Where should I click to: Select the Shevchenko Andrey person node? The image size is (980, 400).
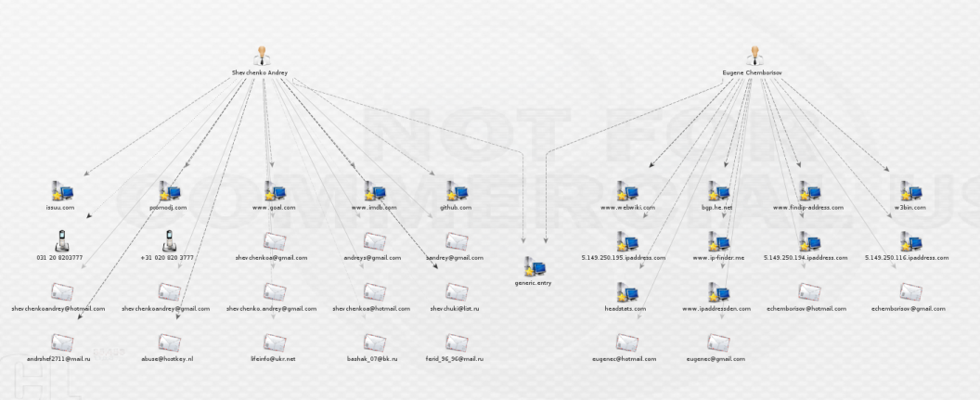pos(262,56)
